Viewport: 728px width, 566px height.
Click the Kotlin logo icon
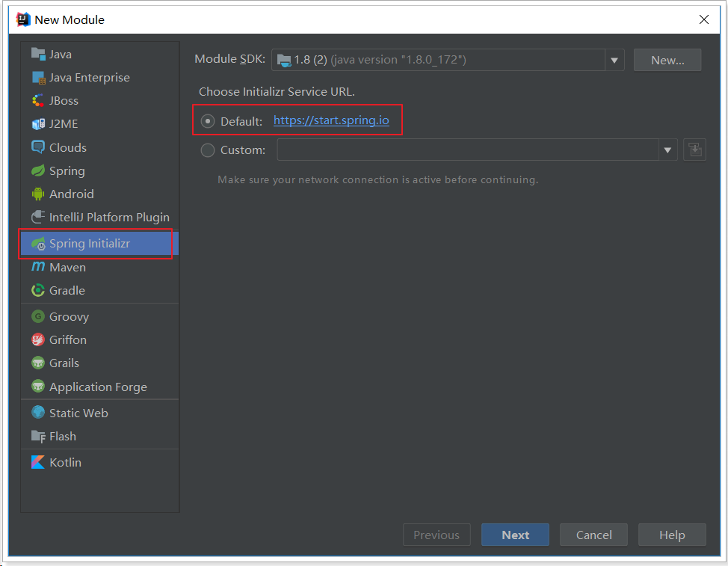(x=38, y=462)
